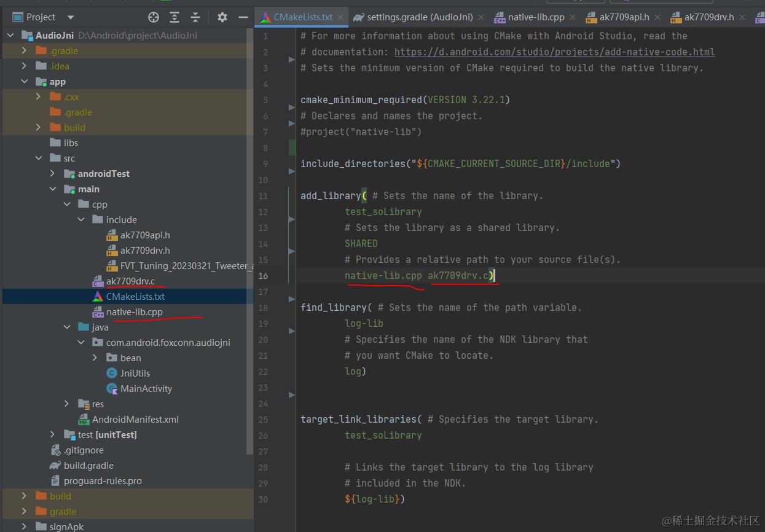Select AndroidManifest.xml file
Viewport: 765px width, 532px height.
[x=135, y=420]
